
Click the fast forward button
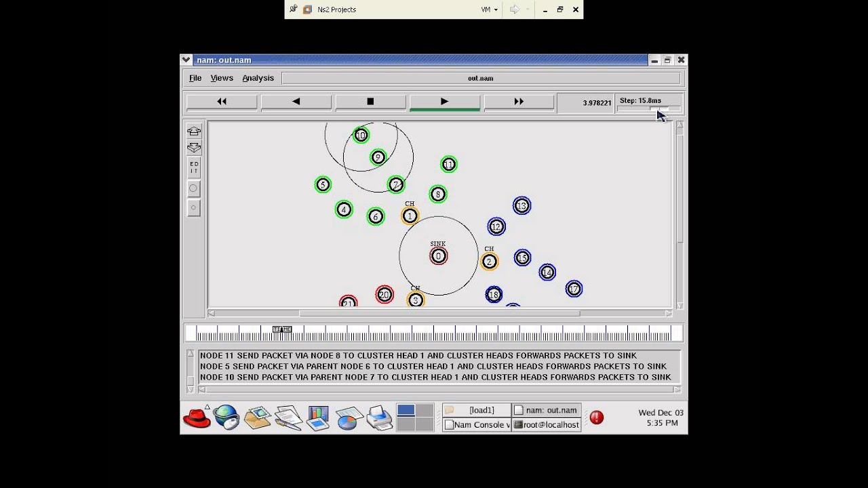click(519, 102)
